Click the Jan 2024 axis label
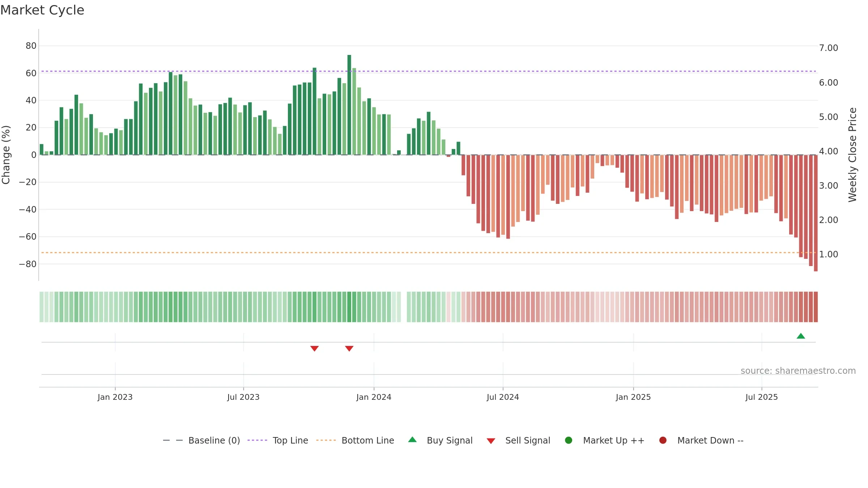Image resolution: width=868 pixels, height=488 pixels. tap(374, 397)
